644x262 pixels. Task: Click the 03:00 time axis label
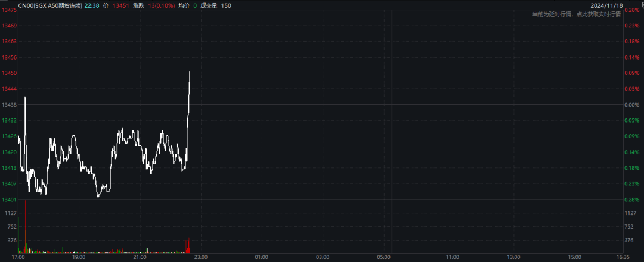click(x=323, y=257)
